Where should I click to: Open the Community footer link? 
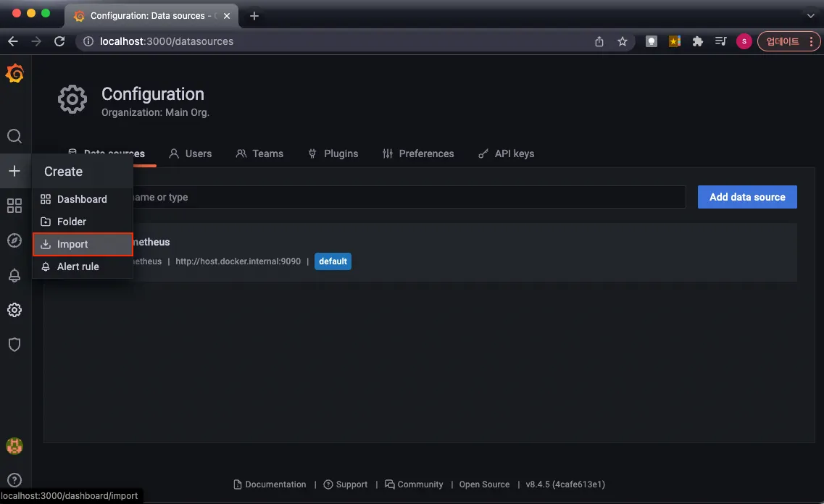(x=414, y=484)
